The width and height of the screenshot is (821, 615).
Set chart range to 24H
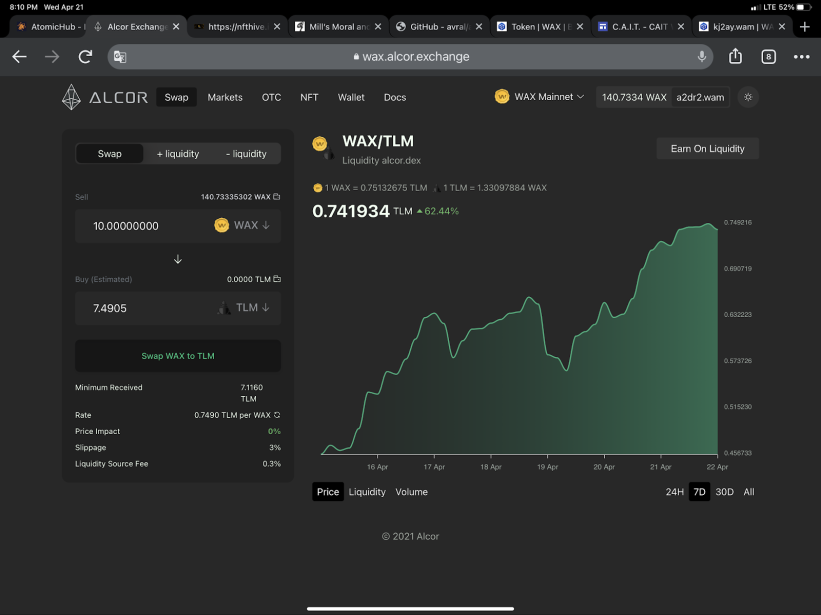click(x=674, y=492)
